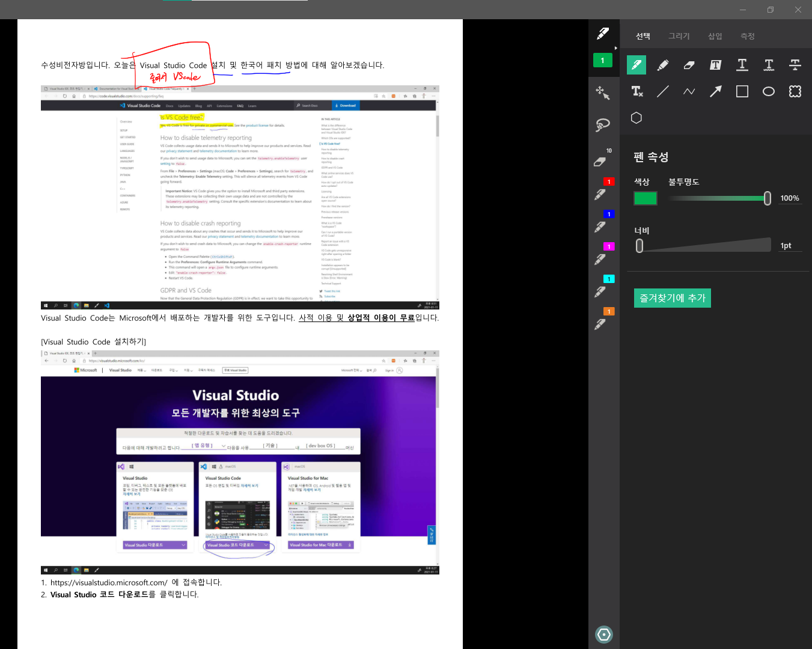
Task: Select the Arrow drawing tool
Action: (x=716, y=91)
